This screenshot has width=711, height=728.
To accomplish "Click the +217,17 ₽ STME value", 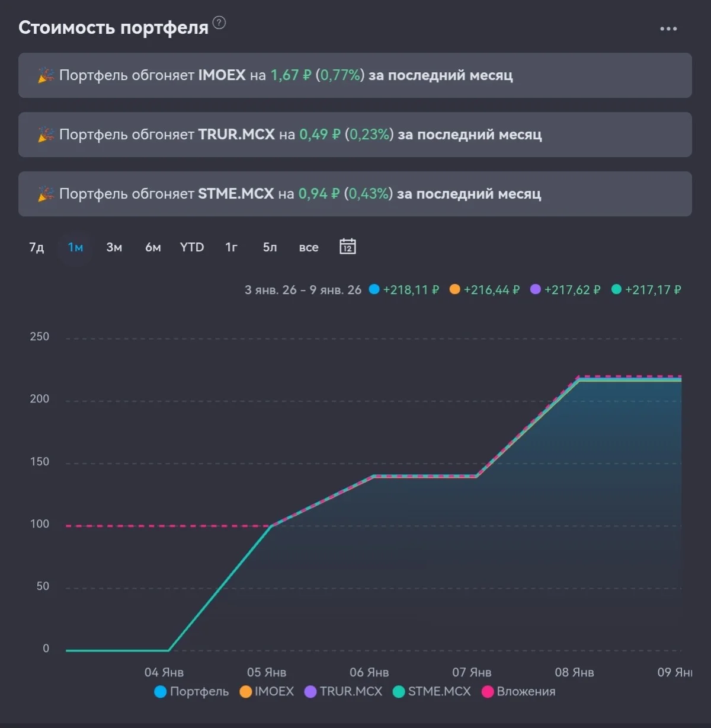I will tap(653, 290).
